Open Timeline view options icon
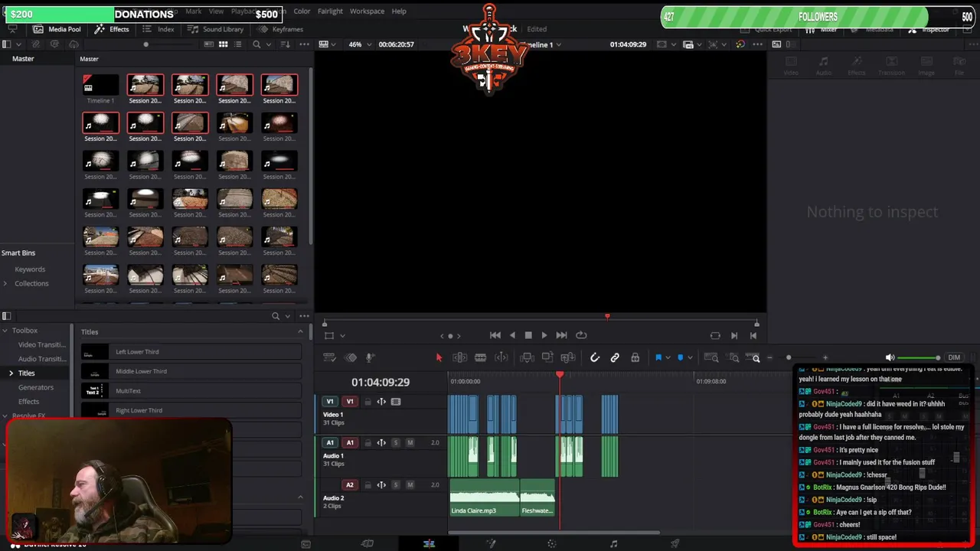This screenshot has width=980, height=551. 329,357
